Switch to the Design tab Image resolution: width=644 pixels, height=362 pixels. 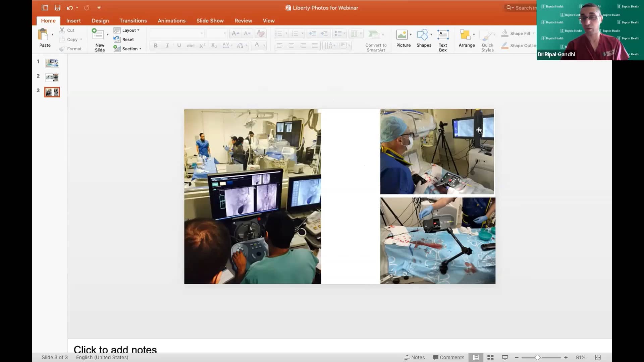(x=100, y=20)
